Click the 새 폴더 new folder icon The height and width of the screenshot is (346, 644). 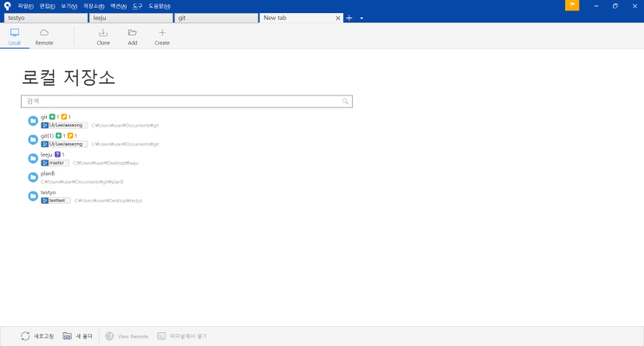(68, 336)
